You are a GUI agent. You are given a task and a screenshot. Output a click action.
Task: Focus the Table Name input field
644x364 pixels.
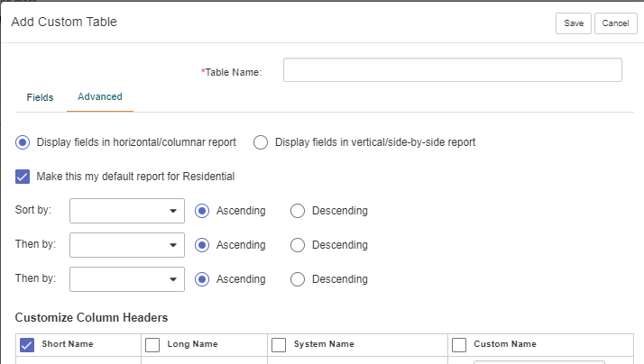tap(453, 69)
